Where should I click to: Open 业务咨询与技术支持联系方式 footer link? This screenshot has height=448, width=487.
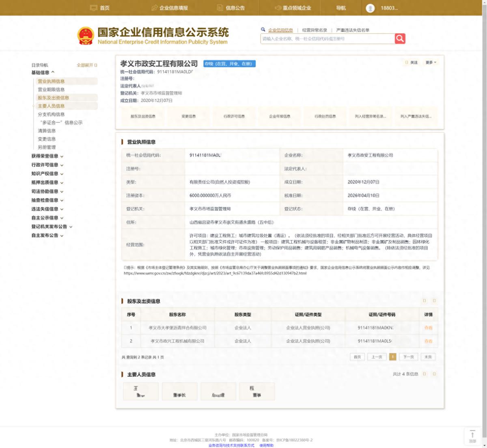point(231,445)
